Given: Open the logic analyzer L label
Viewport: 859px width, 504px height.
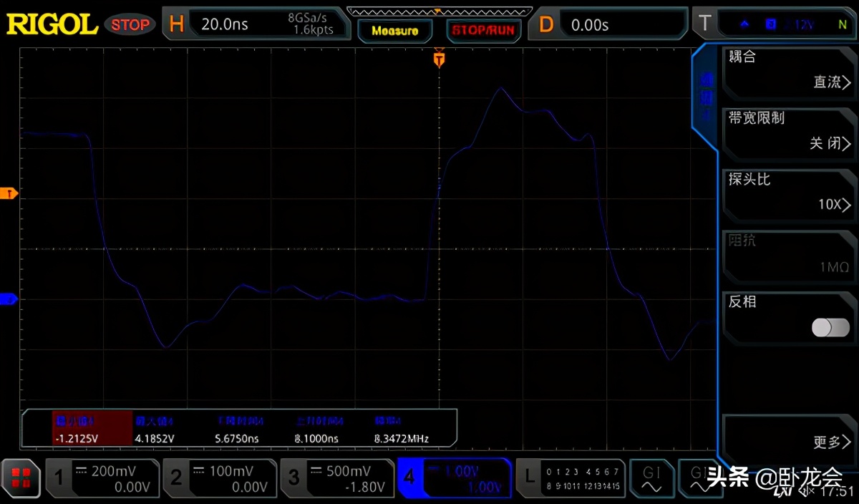Looking at the screenshot, I should (529, 477).
